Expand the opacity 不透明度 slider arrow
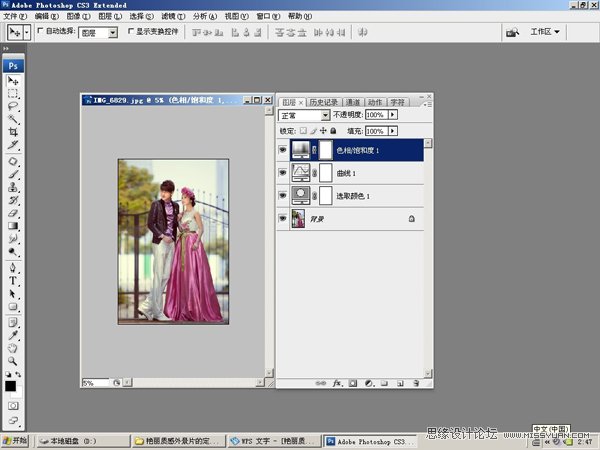The image size is (600, 450). tap(393, 116)
